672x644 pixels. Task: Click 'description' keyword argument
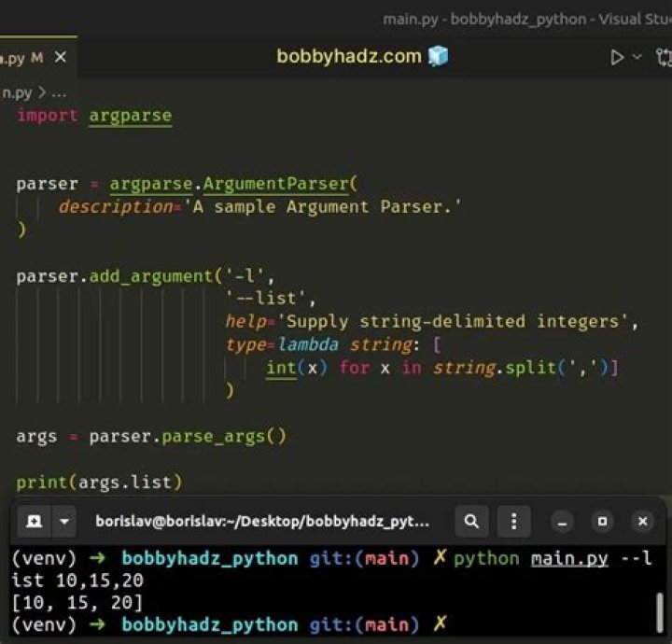point(116,207)
